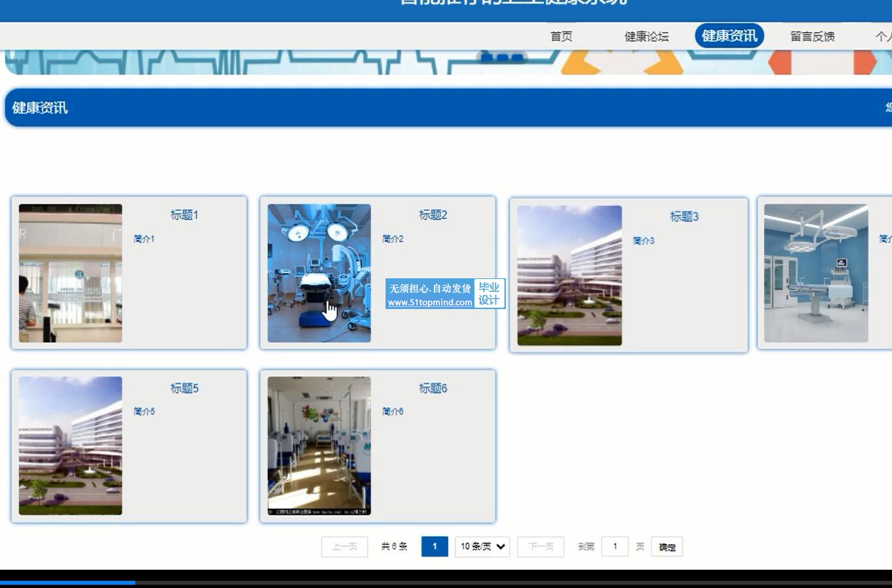Click the 标题1 article title
The width and height of the screenshot is (892, 588).
tap(184, 215)
